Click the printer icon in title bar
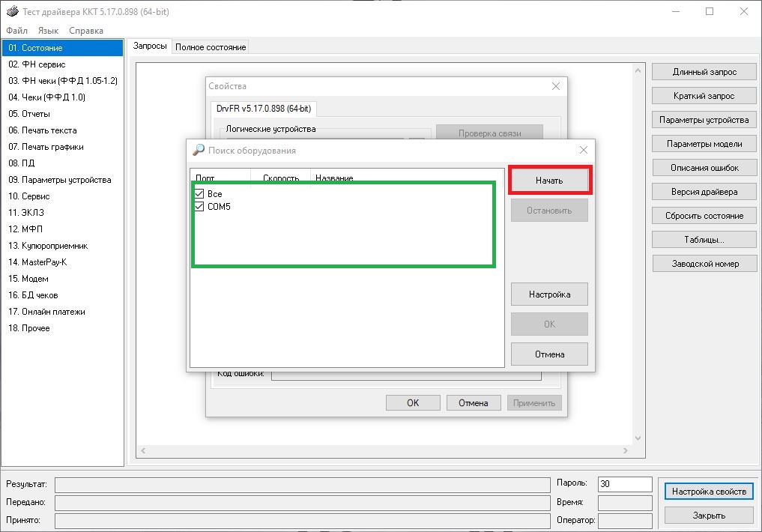The width and height of the screenshot is (762, 532). (x=13, y=11)
